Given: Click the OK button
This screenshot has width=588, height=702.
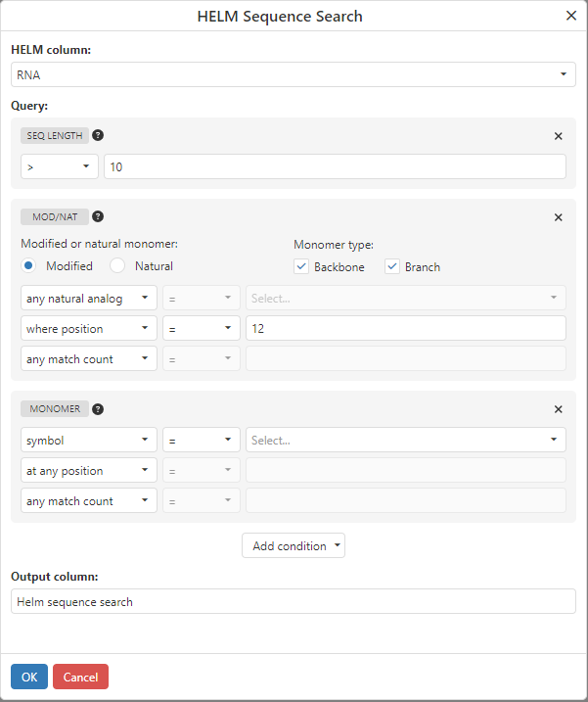Looking at the screenshot, I should (29, 677).
